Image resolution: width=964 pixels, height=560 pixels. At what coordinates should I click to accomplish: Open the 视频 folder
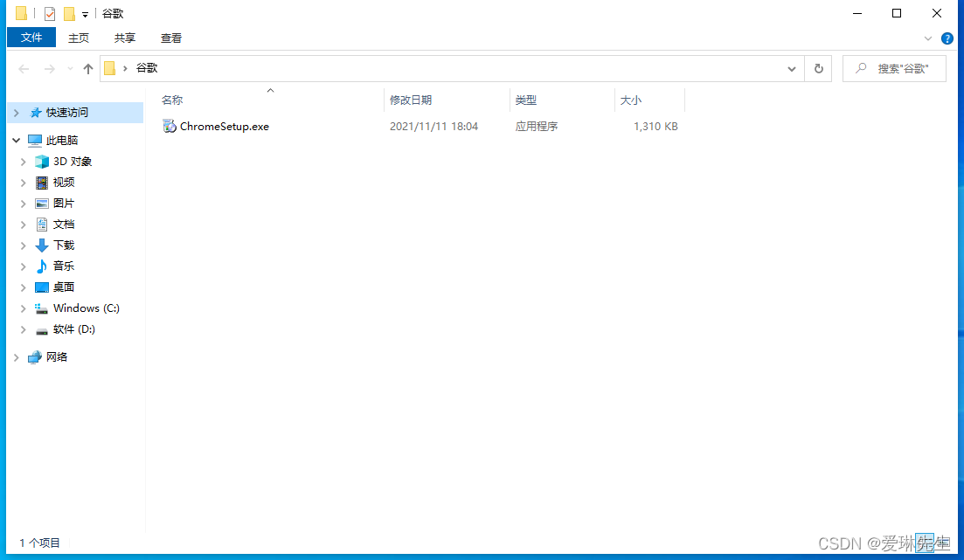63,182
